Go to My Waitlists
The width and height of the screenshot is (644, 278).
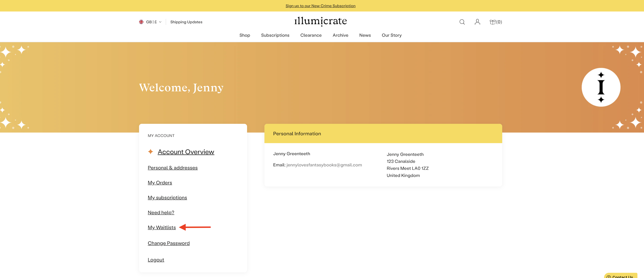point(162,227)
